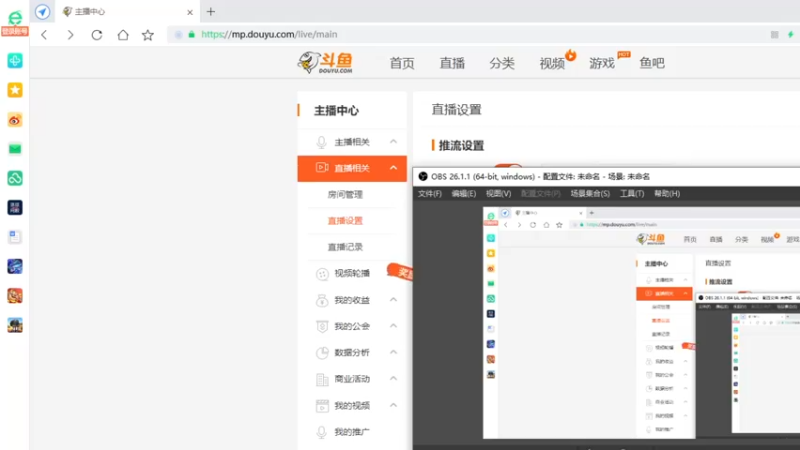Viewport: 800px width, 450px height.
Task: Select the 主播相关 sidebar section
Action: pyautogui.click(x=352, y=142)
